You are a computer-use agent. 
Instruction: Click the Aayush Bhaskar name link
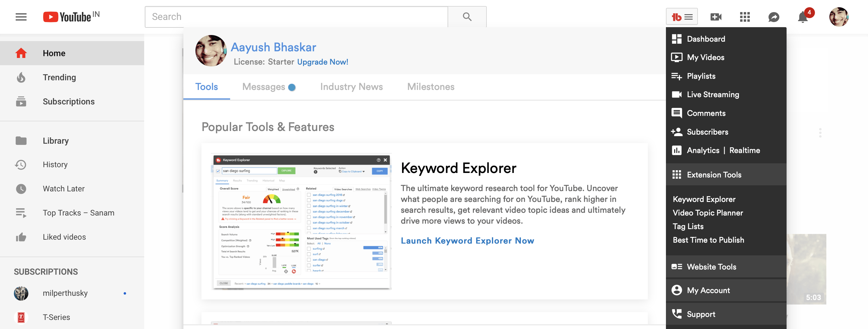[273, 47]
